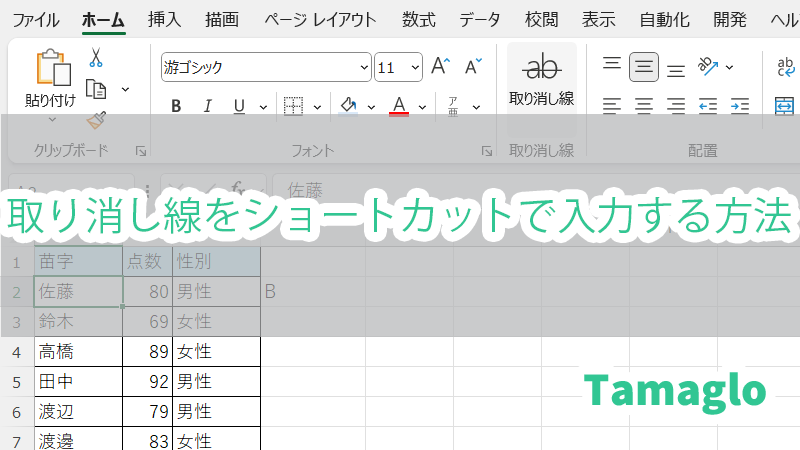
Task: Click the borders grid icon
Action: 293,106
